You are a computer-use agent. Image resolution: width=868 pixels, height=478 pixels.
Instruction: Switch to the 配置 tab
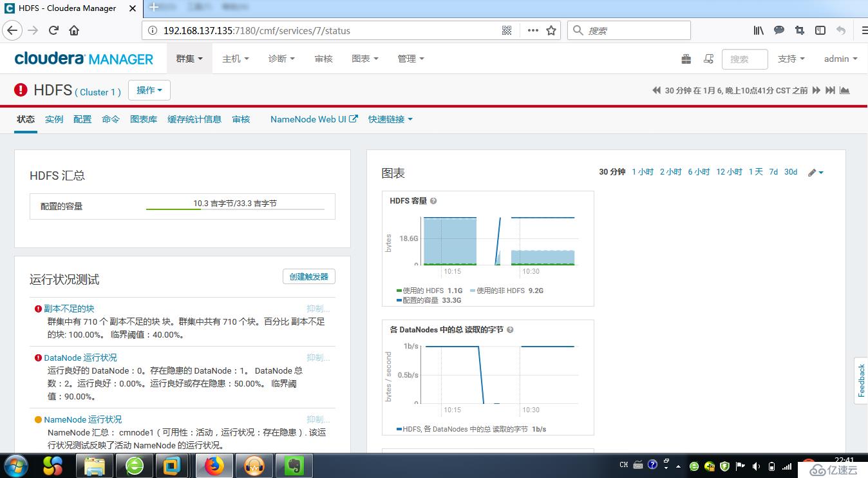pos(82,119)
